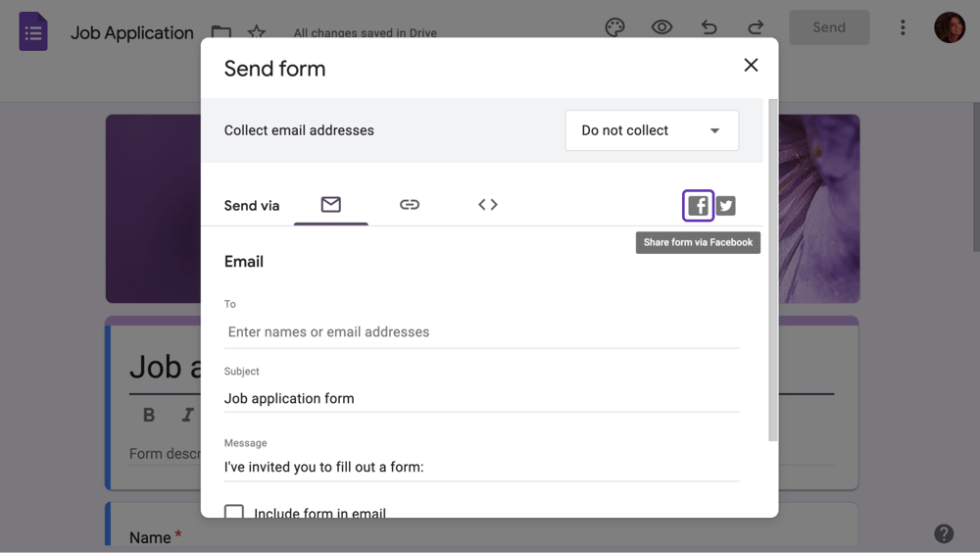Image resolution: width=980 pixels, height=553 pixels.
Task: Click the redo arrow icon
Action: 756,27
